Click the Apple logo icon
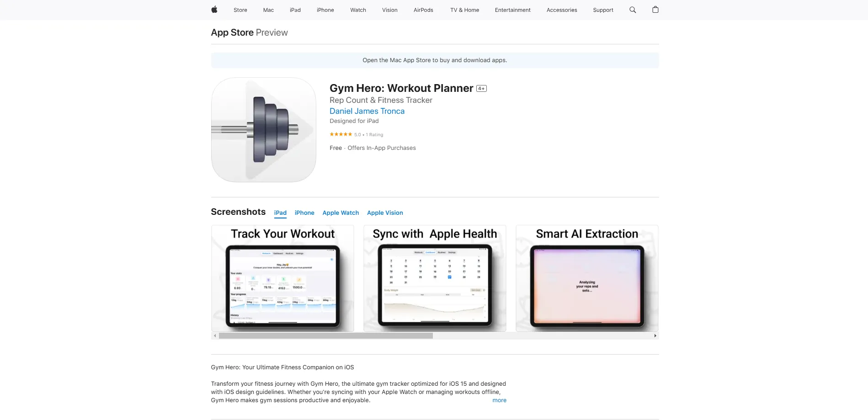 [214, 10]
